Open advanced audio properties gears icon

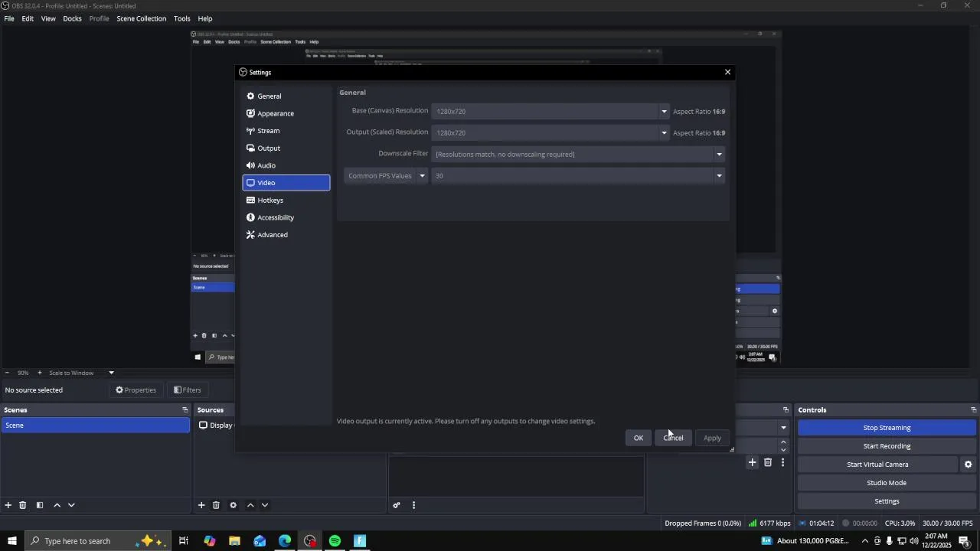[397, 505]
